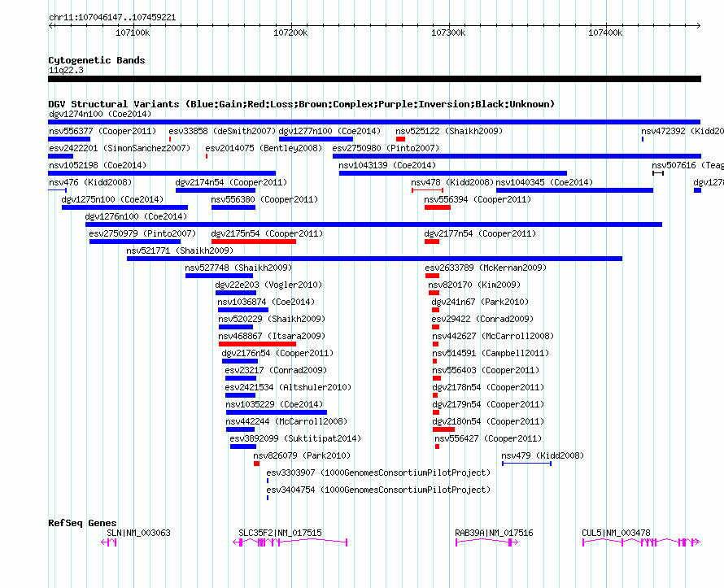
Task: Open esv2422201 (SimonSanchez2007) variant
Action: click(x=120, y=148)
